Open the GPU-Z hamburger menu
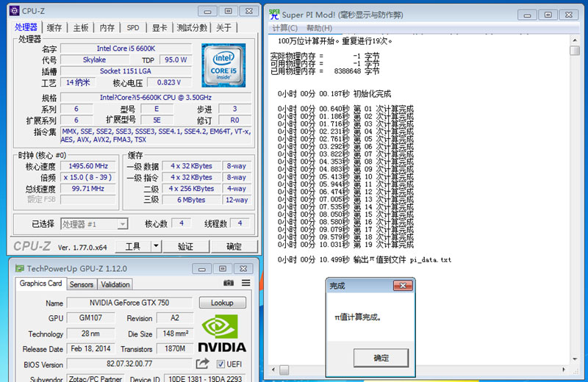Screen dimensions: 588x382 (246, 283)
